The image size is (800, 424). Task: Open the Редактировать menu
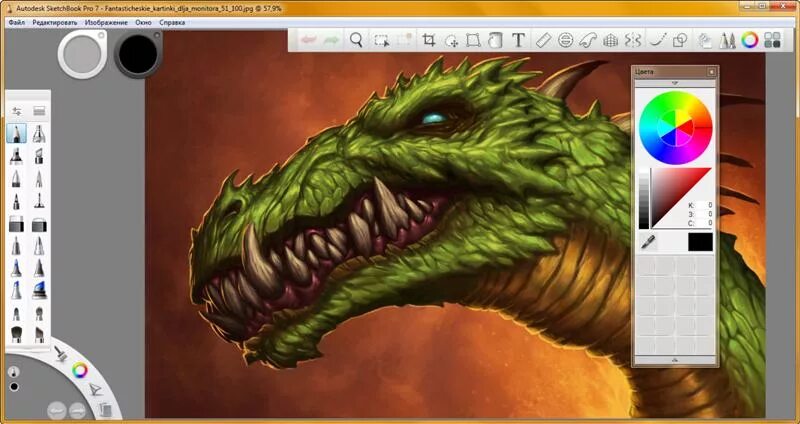point(55,22)
